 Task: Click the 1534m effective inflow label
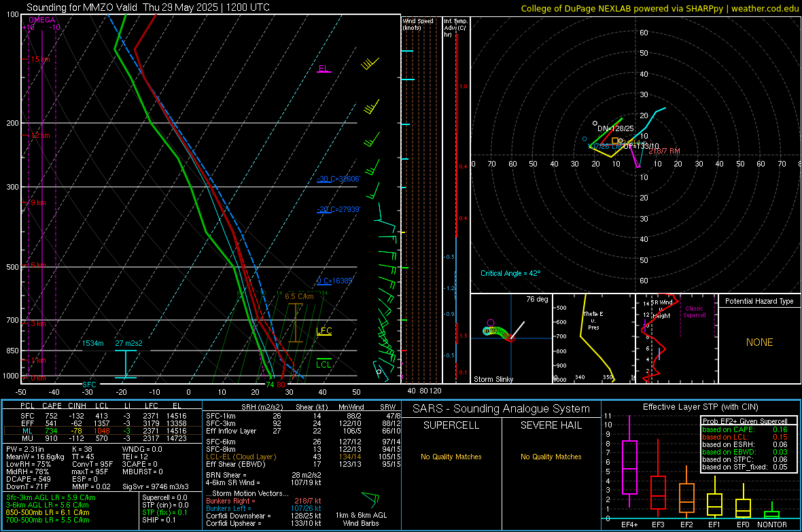point(92,343)
